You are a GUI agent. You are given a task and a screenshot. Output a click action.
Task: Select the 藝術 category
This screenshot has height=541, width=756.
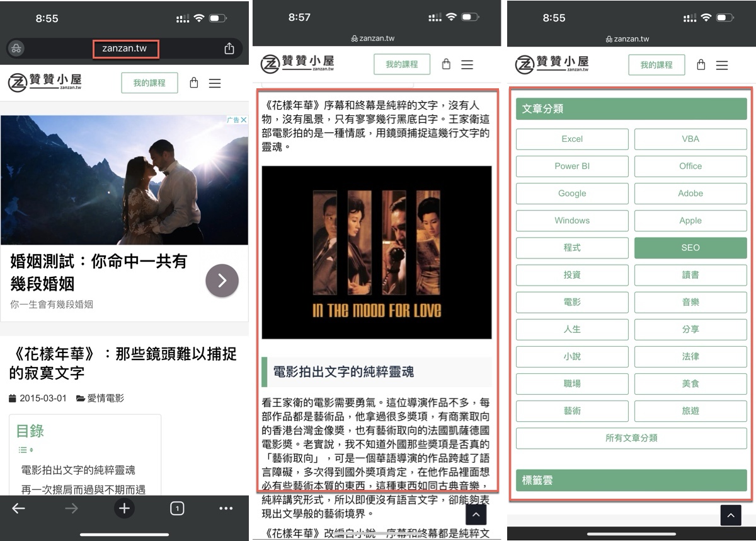click(572, 410)
